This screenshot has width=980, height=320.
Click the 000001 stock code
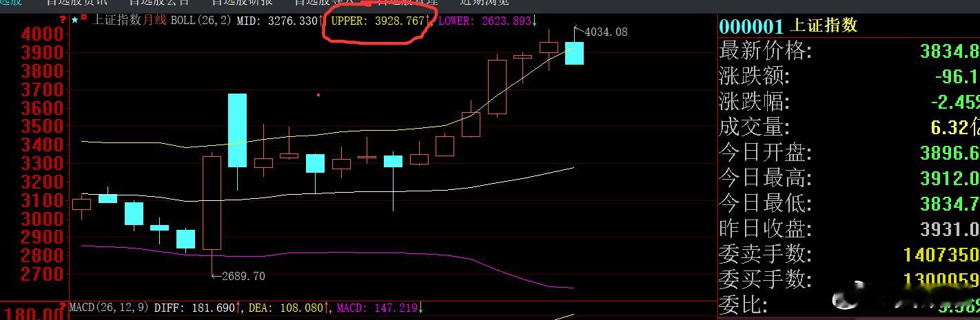[751, 27]
